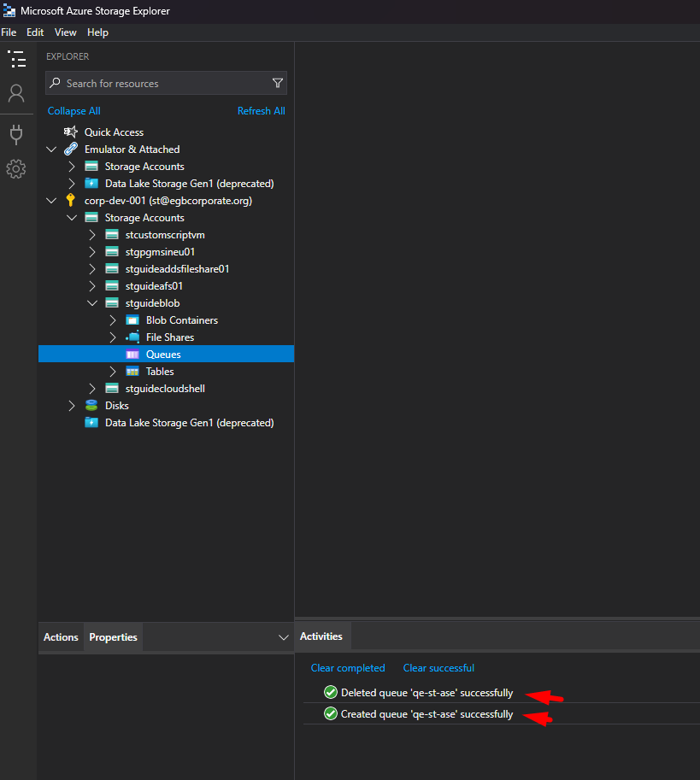Click the stgpgmsineu01 storage account icon
The height and width of the screenshot is (780, 700).
coord(112,252)
